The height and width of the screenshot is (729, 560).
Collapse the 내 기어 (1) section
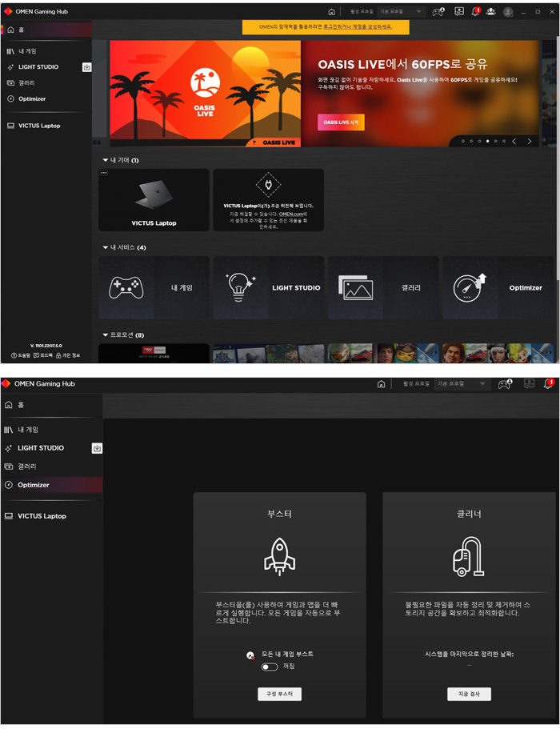[105, 160]
